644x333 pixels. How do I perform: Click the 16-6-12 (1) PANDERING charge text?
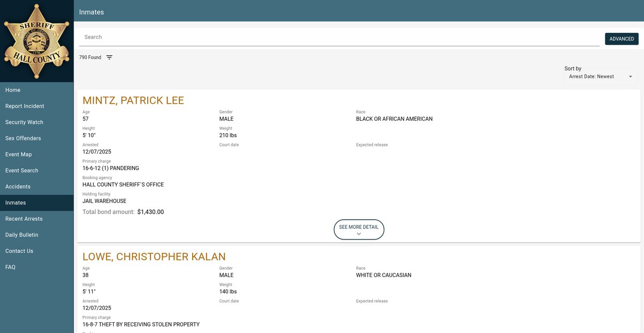pos(111,168)
